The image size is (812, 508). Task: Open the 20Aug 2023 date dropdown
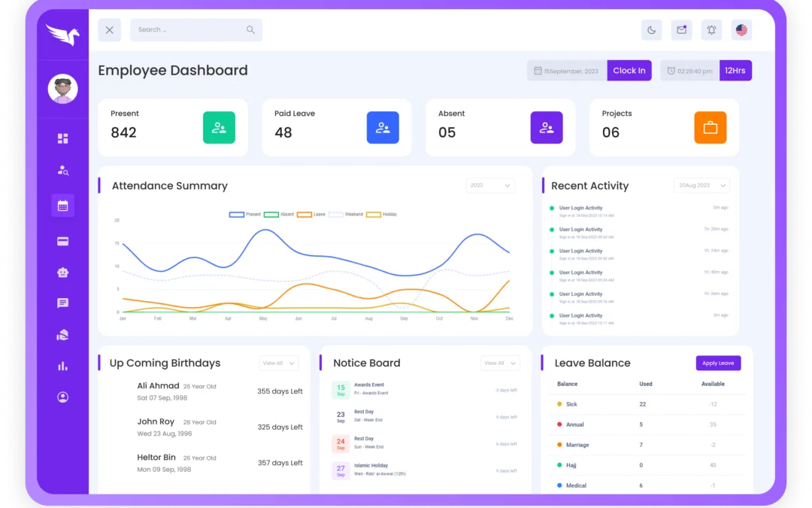[x=701, y=185]
